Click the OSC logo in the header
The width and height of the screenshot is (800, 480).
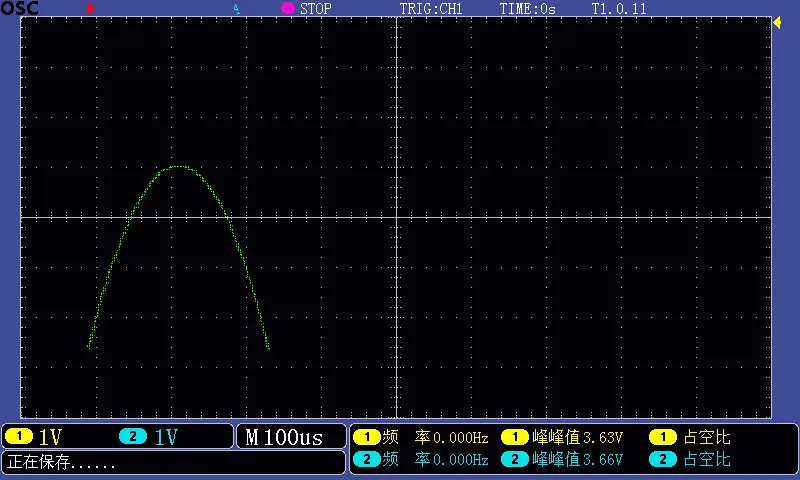pos(19,8)
